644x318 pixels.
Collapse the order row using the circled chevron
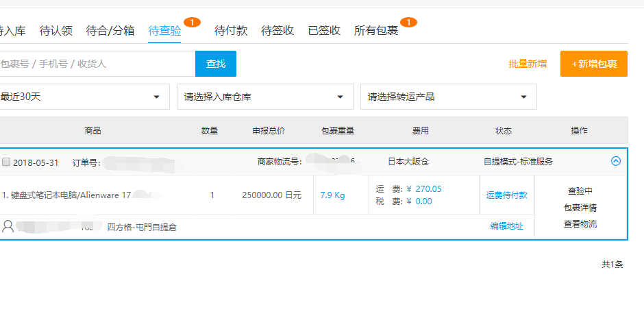point(616,161)
